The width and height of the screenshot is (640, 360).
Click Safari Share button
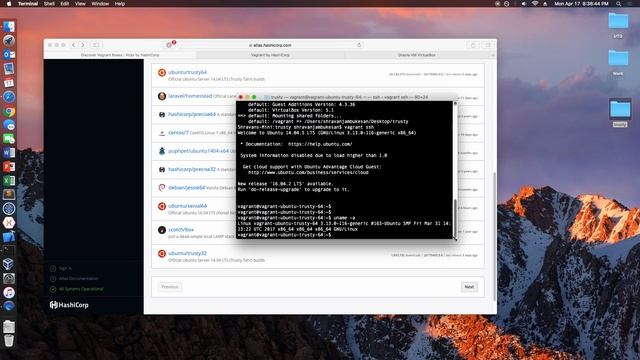click(473, 45)
